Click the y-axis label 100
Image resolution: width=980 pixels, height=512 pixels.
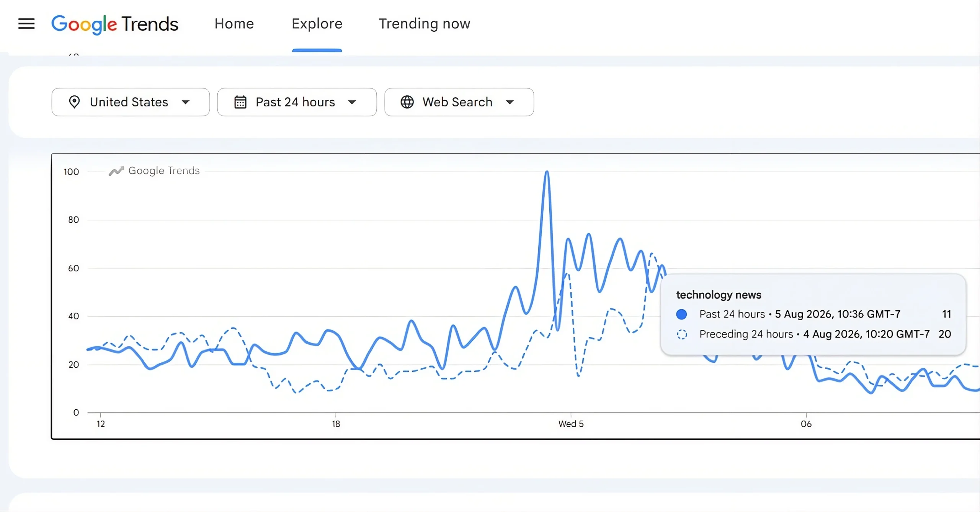pos(71,172)
